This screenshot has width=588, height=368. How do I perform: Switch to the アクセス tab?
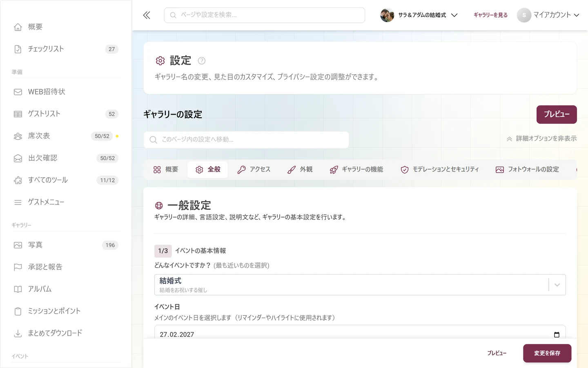point(254,169)
